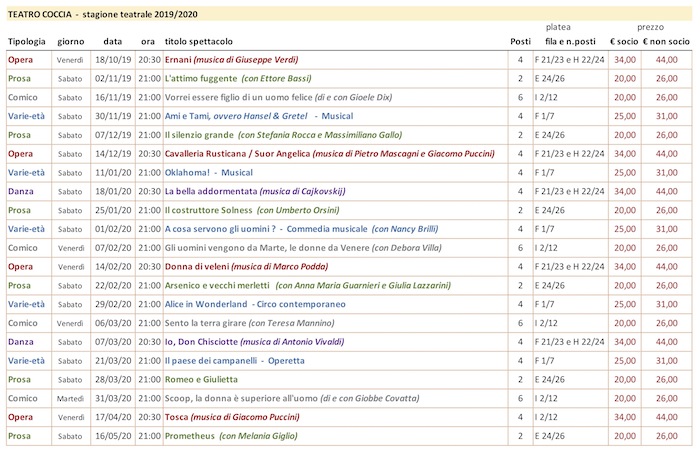This screenshot has width=700, height=453.
Task: Click the 'Tipologia' column header
Action: click(x=27, y=42)
